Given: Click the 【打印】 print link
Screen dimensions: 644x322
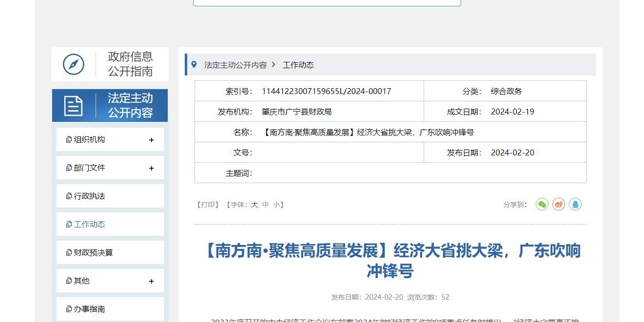Looking at the screenshot, I should 208,205.
